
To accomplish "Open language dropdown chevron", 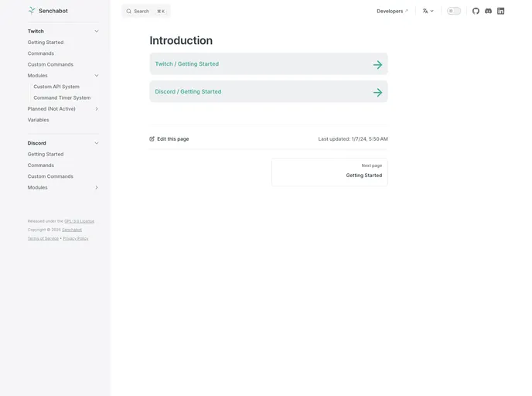I will pyautogui.click(x=432, y=11).
